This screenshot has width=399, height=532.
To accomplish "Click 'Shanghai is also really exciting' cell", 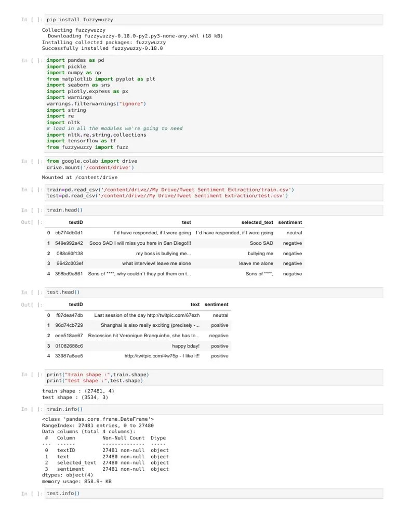I will point(150,325).
